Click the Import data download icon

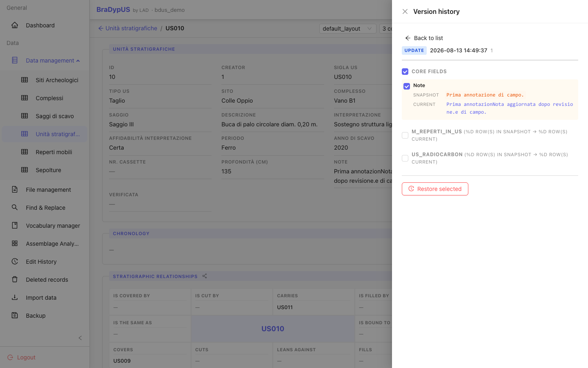(x=15, y=297)
